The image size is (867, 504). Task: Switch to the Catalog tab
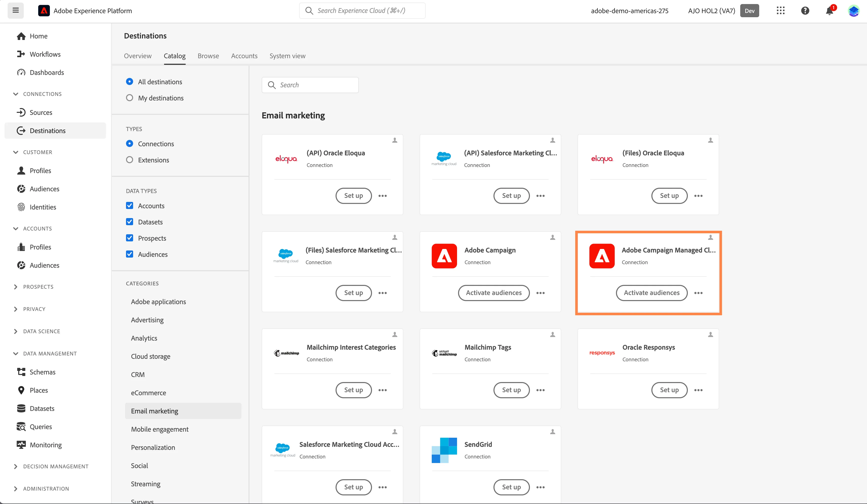(x=174, y=56)
